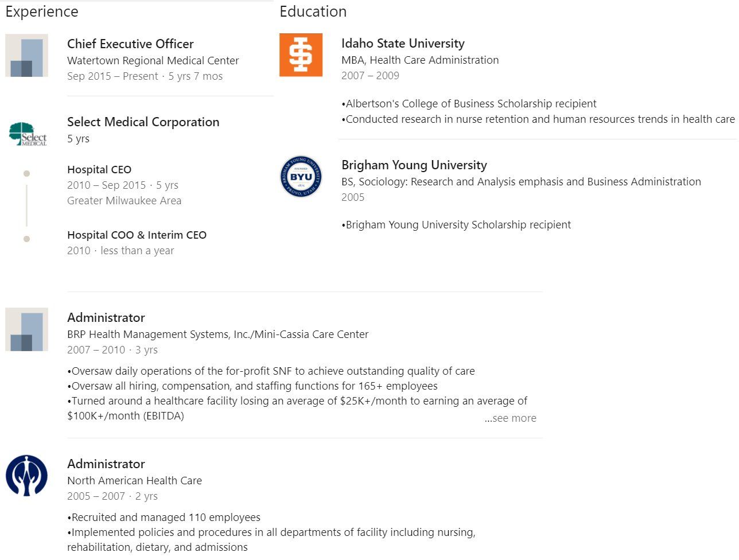Open the Hospital CEO role entry
739x560 pixels.
(99, 169)
